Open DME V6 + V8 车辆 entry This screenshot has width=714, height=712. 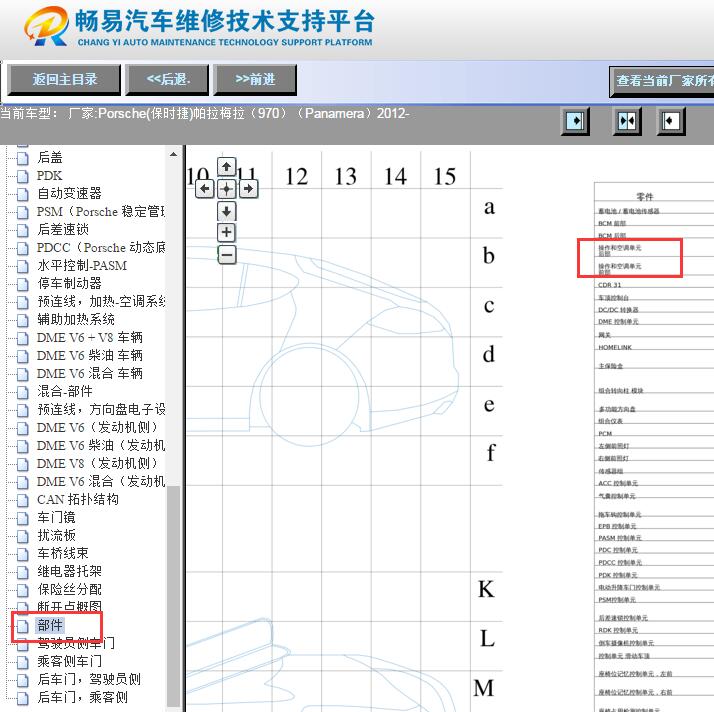click(90, 337)
